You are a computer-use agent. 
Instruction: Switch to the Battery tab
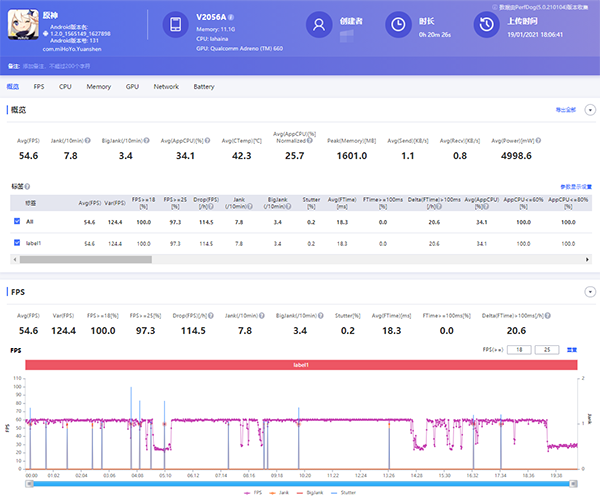203,87
